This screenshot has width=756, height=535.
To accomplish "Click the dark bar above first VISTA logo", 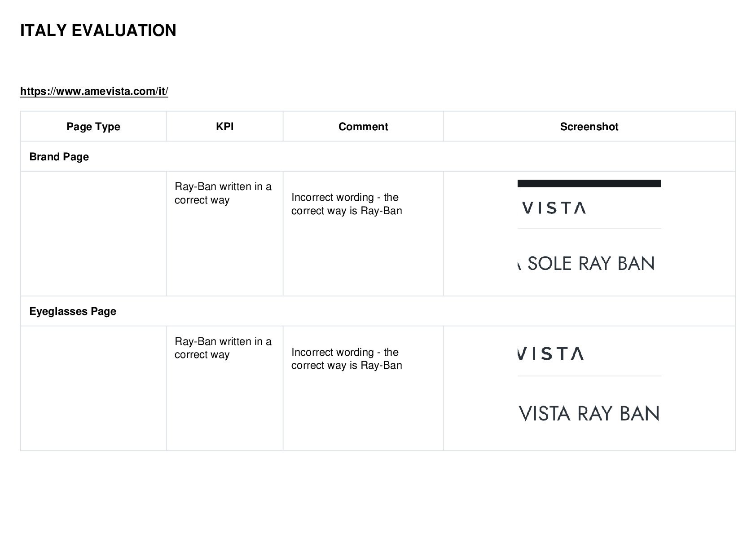I will [x=589, y=183].
